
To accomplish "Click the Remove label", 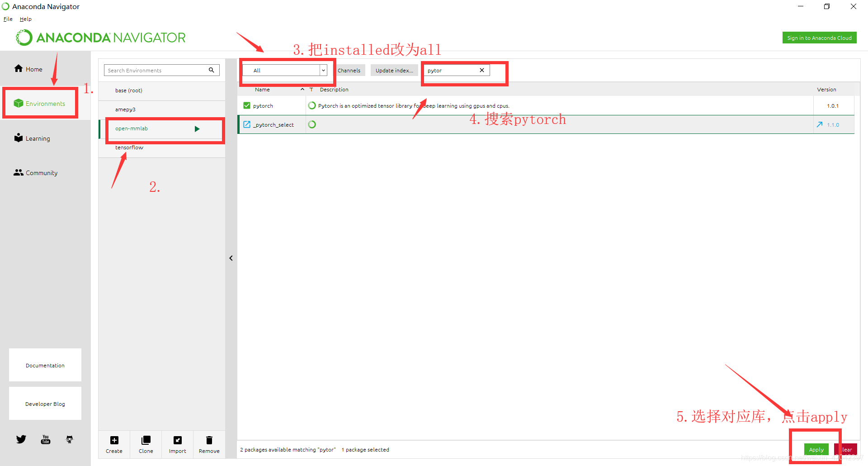I will tap(209, 451).
